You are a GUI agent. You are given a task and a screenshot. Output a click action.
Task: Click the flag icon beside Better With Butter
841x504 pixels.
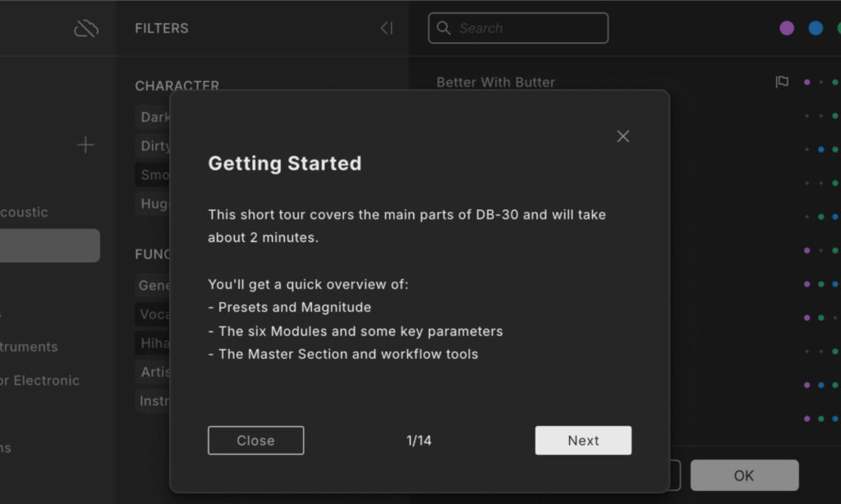[x=782, y=82]
